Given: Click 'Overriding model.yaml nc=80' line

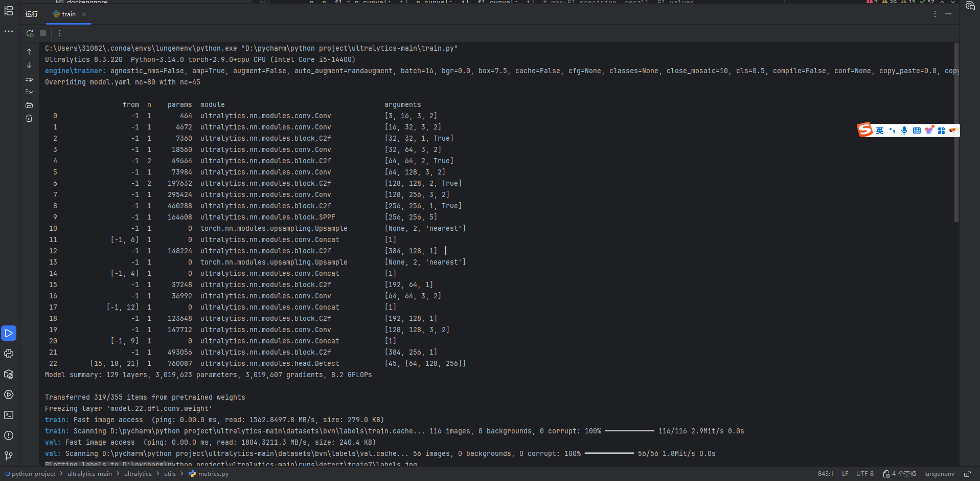Looking at the screenshot, I should click(x=123, y=82).
